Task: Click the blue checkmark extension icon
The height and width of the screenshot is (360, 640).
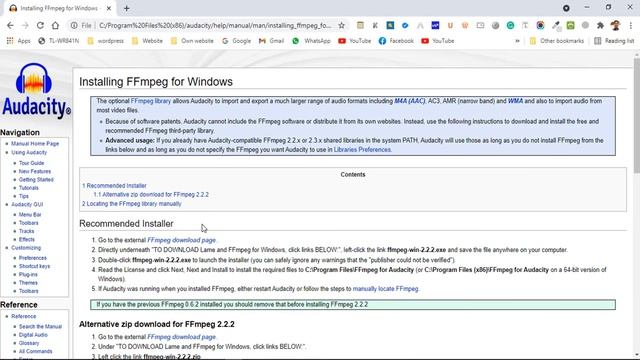Action: (x=405, y=25)
